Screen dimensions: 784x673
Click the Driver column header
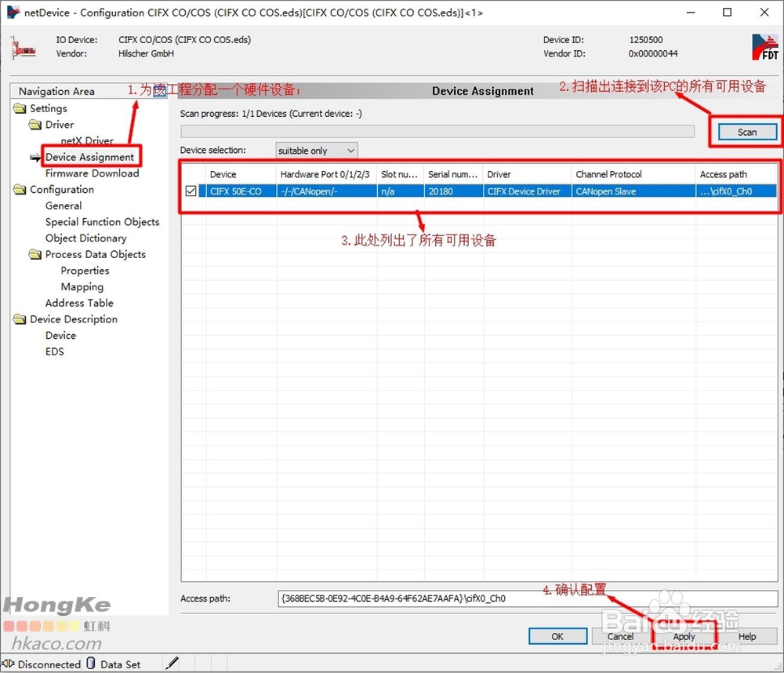(x=527, y=174)
